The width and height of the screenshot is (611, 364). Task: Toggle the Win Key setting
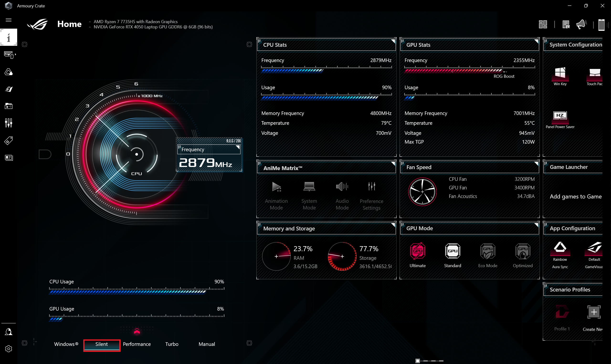560,76
